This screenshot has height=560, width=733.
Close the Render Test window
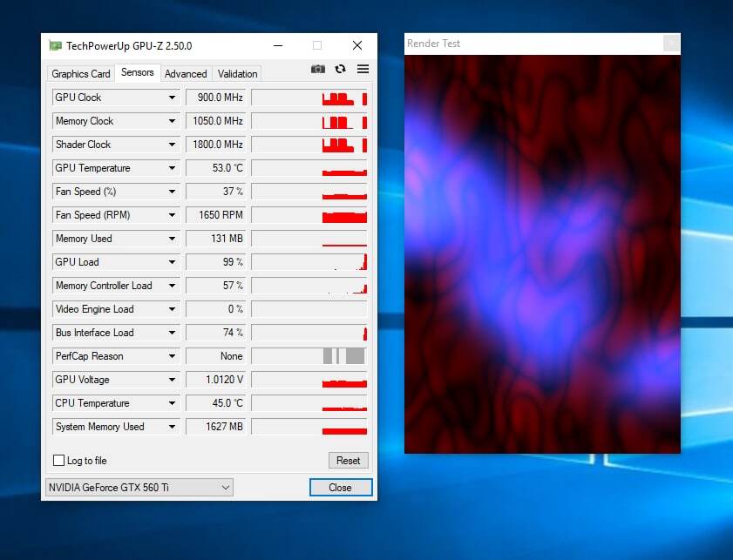(670, 44)
